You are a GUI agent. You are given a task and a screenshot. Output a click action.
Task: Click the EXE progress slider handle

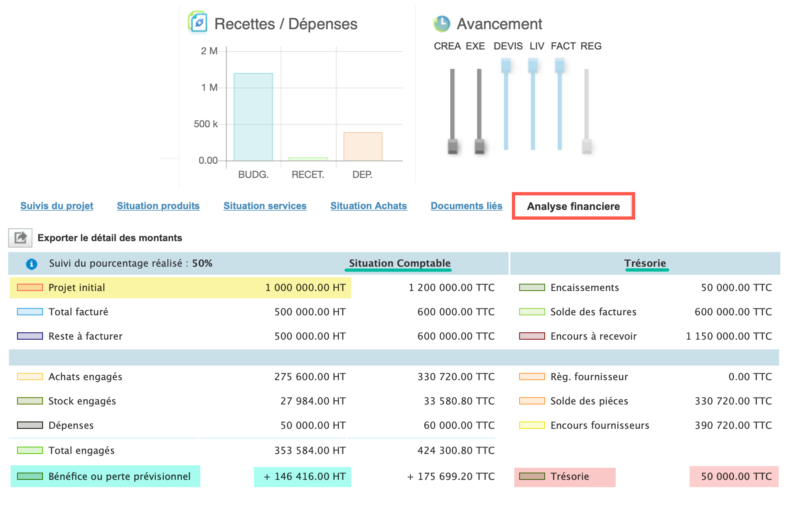(479, 146)
